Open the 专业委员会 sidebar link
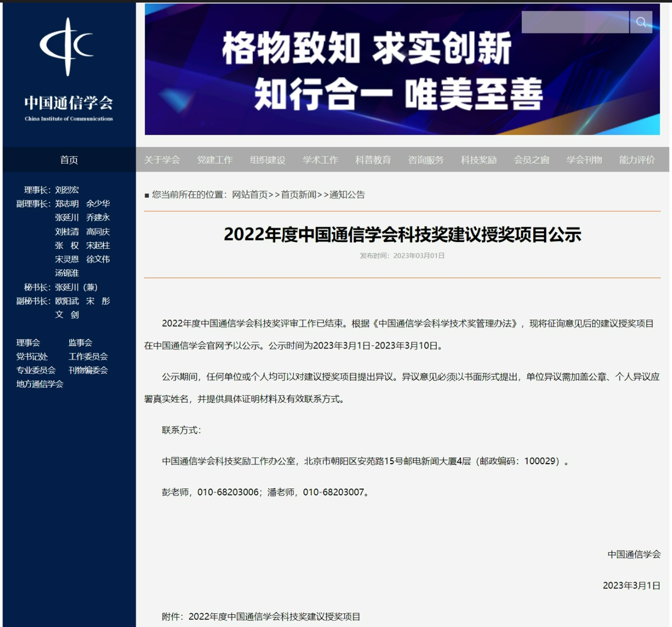Screen dimensions: 672x627 (36, 370)
